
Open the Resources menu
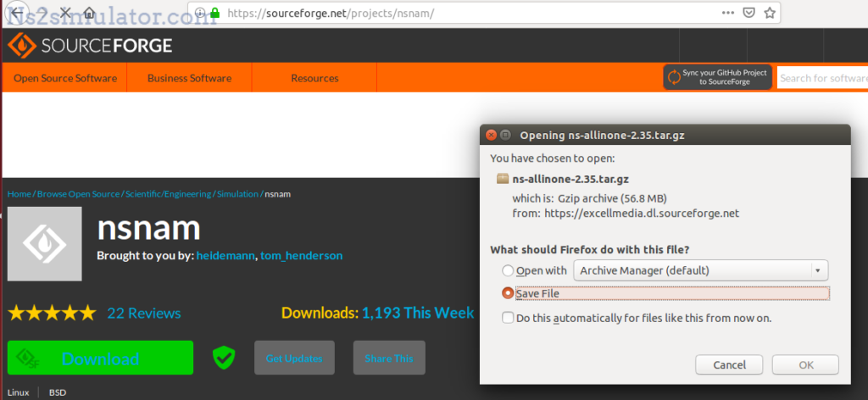click(x=314, y=78)
